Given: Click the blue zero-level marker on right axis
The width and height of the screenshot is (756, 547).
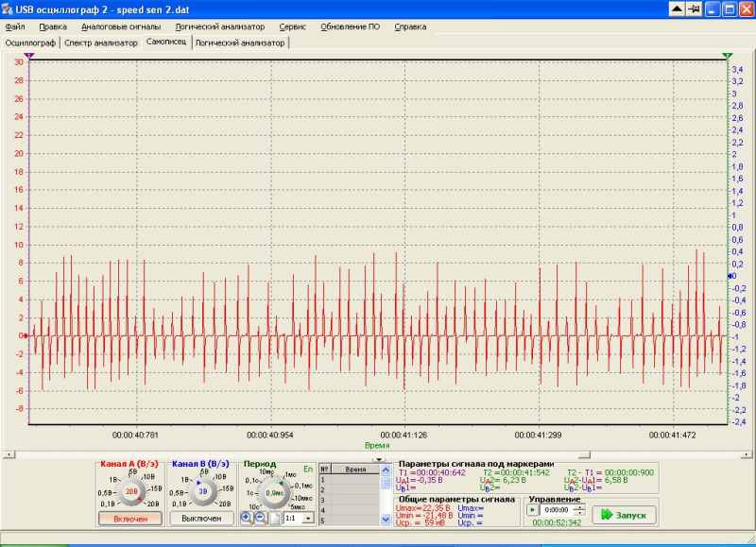Looking at the screenshot, I should pos(730,276).
